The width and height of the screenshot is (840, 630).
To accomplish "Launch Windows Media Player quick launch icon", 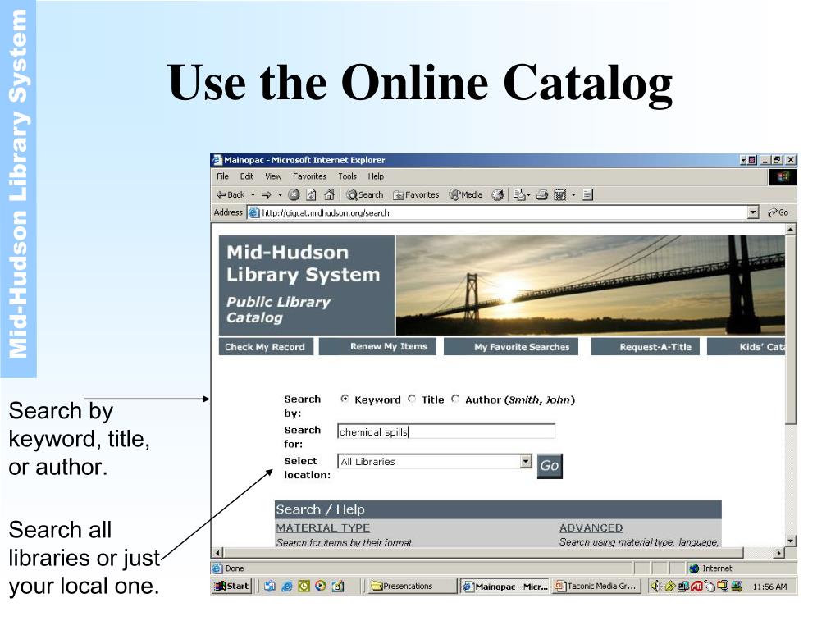I will coord(321,586).
